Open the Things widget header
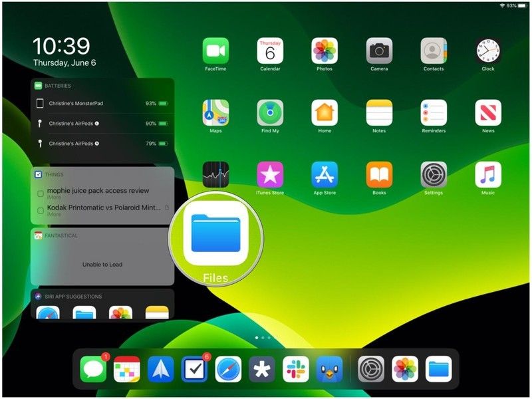Image resolution: width=532 pixels, height=399 pixels. pos(55,174)
